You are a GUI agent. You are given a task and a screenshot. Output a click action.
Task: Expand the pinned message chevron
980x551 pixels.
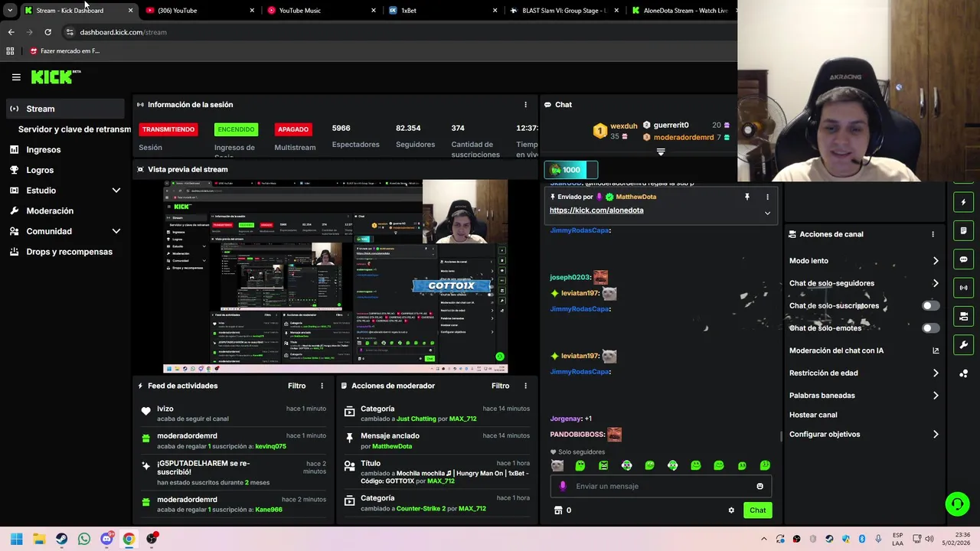(x=767, y=213)
